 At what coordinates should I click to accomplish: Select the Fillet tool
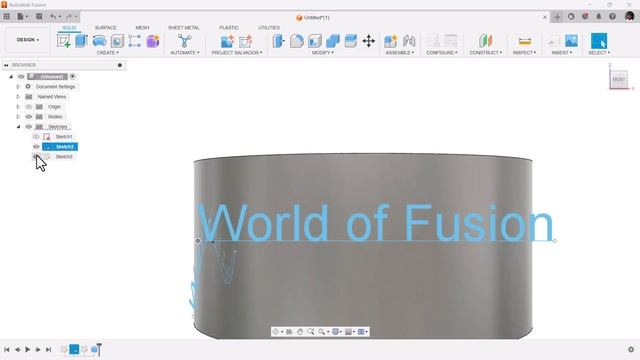(x=297, y=41)
